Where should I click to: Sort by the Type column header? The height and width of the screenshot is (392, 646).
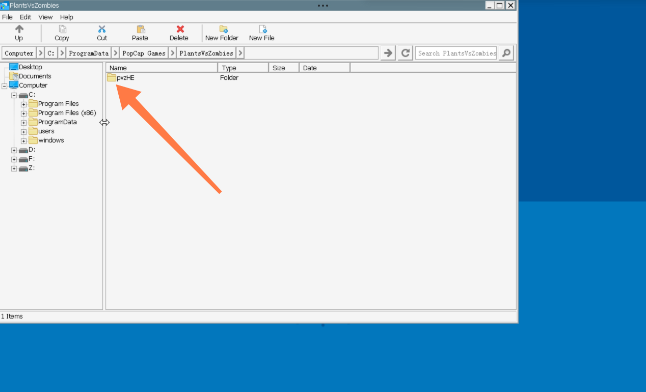click(x=243, y=68)
